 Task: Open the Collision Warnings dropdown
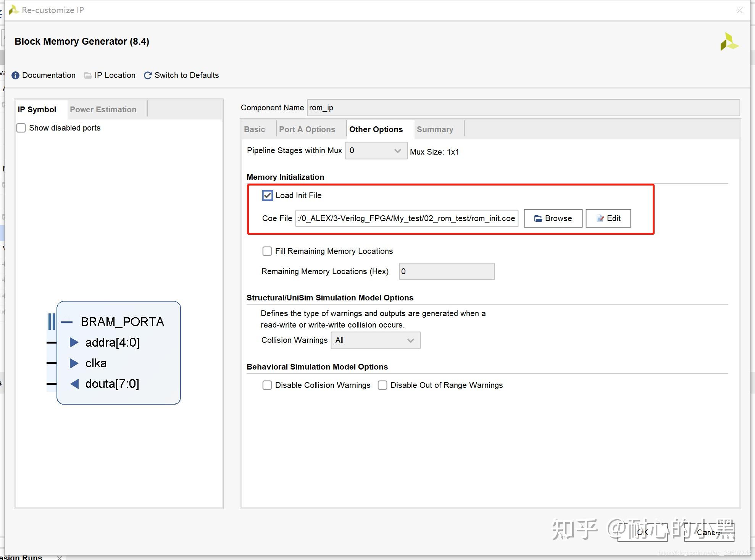(375, 340)
